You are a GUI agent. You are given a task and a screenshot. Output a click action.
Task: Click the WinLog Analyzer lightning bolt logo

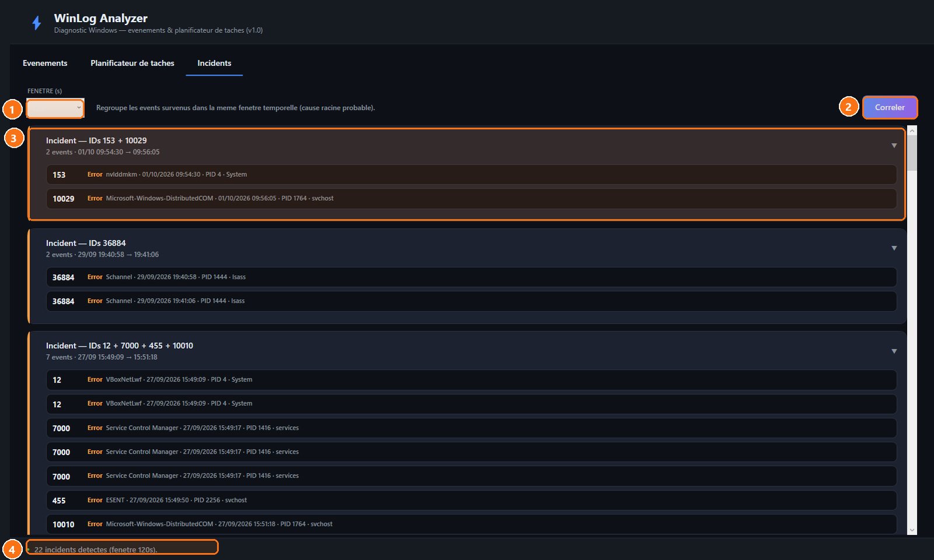37,23
